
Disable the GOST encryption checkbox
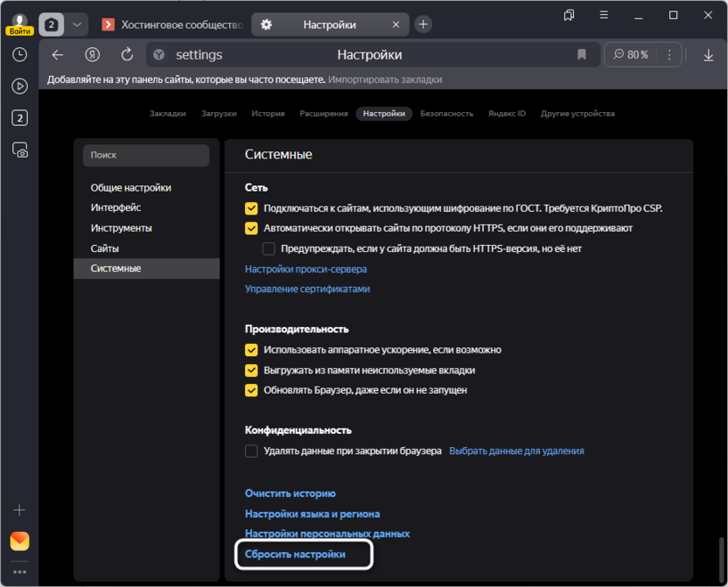[251, 208]
